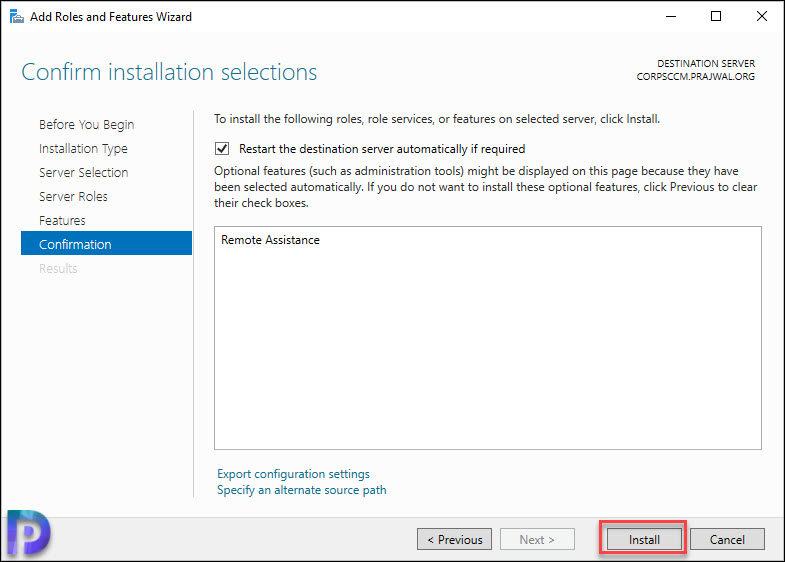Open the Server Roles page

coord(73,197)
